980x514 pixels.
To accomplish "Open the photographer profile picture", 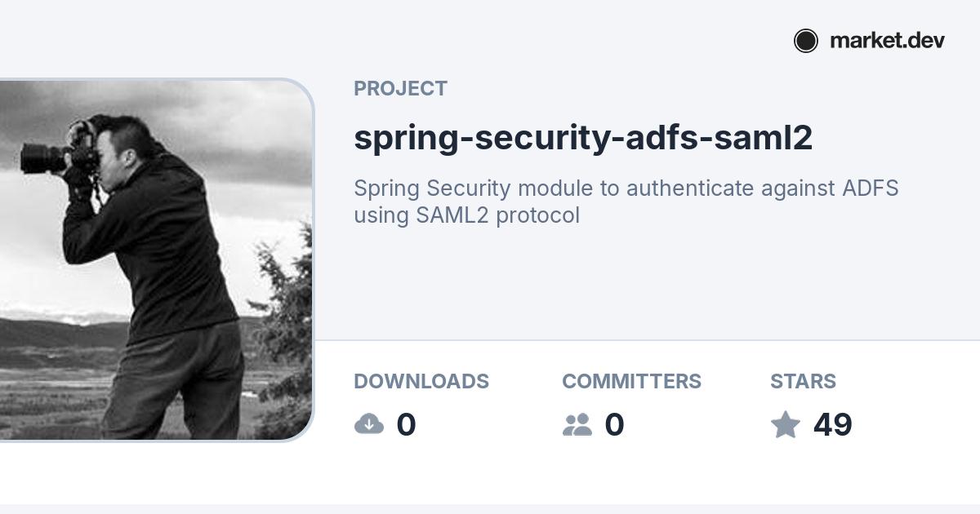I will [x=155, y=261].
